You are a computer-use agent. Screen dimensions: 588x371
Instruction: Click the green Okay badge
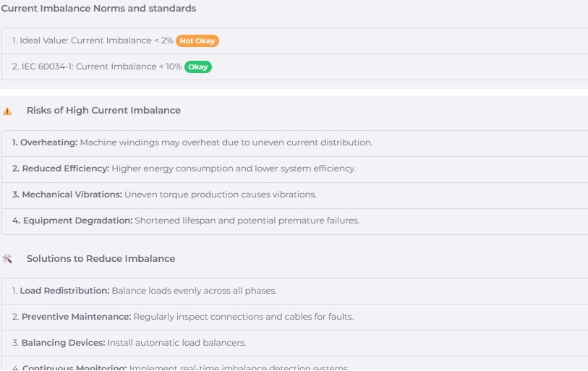[x=198, y=67]
